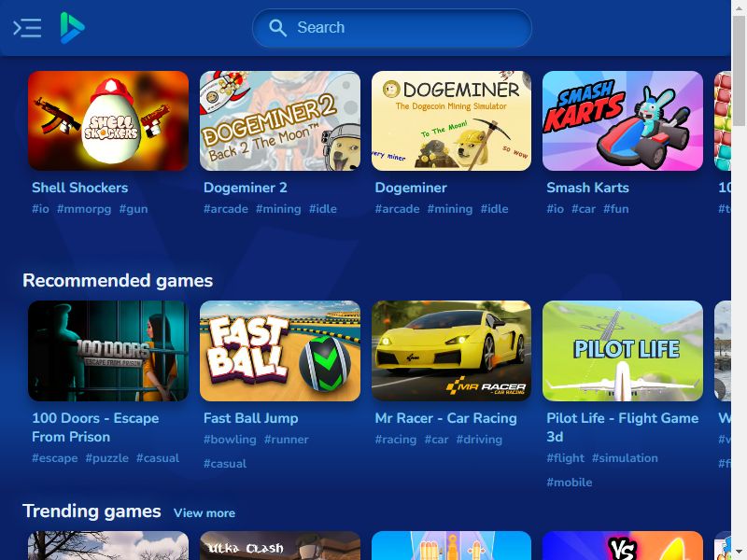Click the magnifying glass search icon

click(277, 28)
